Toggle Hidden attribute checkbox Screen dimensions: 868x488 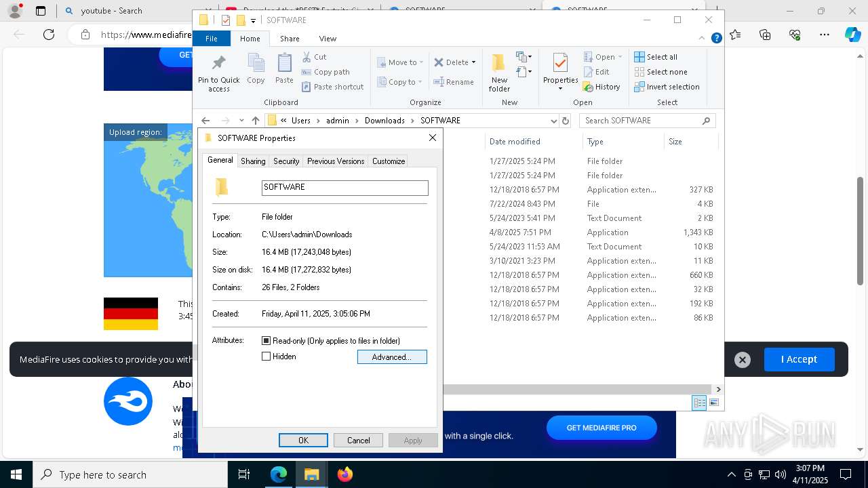(x=266, y=357)
